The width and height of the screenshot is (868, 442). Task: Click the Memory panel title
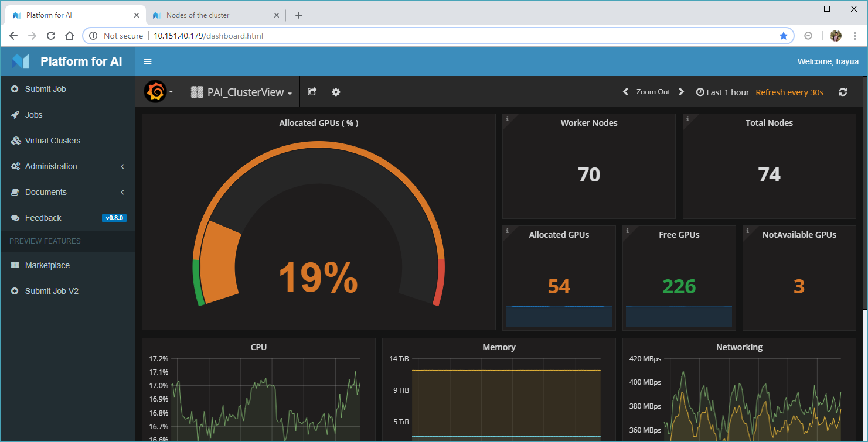(499, 347)
